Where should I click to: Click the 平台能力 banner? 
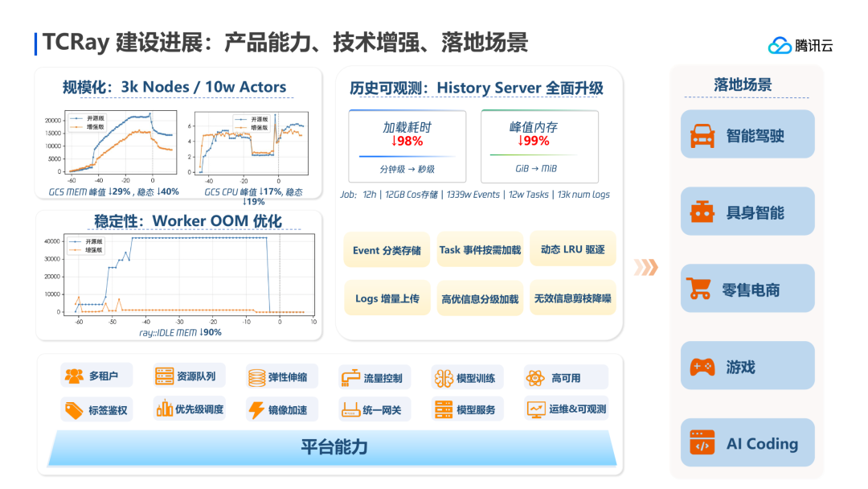point(333,447)
